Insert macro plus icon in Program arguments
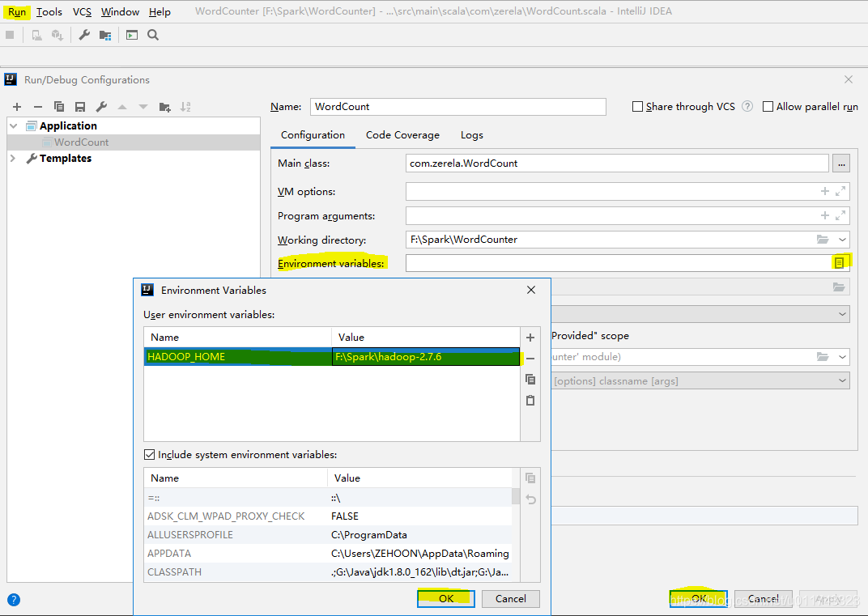Image resolution: width=868 pixels, height=616 pixels. click(x=825, y=215)
